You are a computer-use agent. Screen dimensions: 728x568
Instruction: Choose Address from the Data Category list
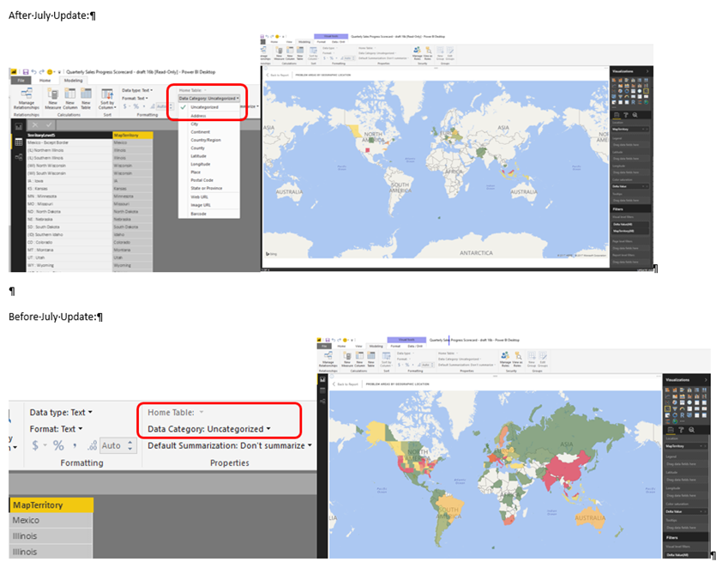[209, 116]
